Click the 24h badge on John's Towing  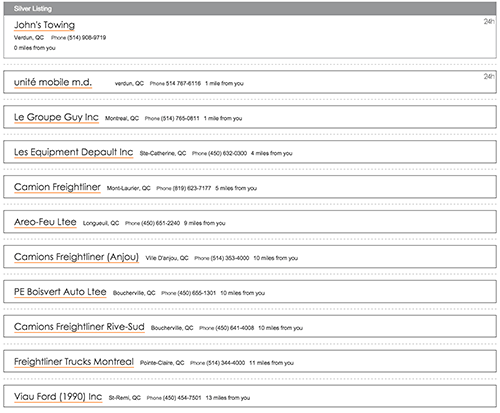[489, 21]
